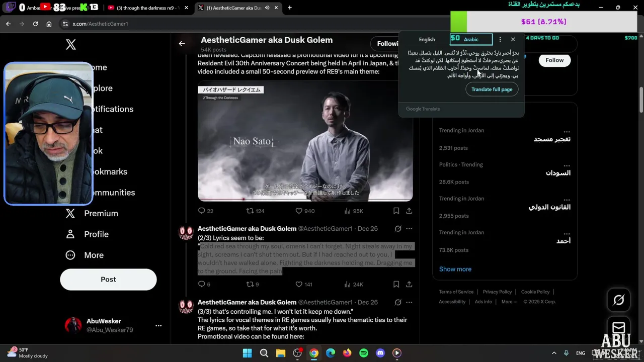Viewport: 644px width, 362px height.
Task: Open the floating Grok button at bottom right
Action: coord(618,300)
